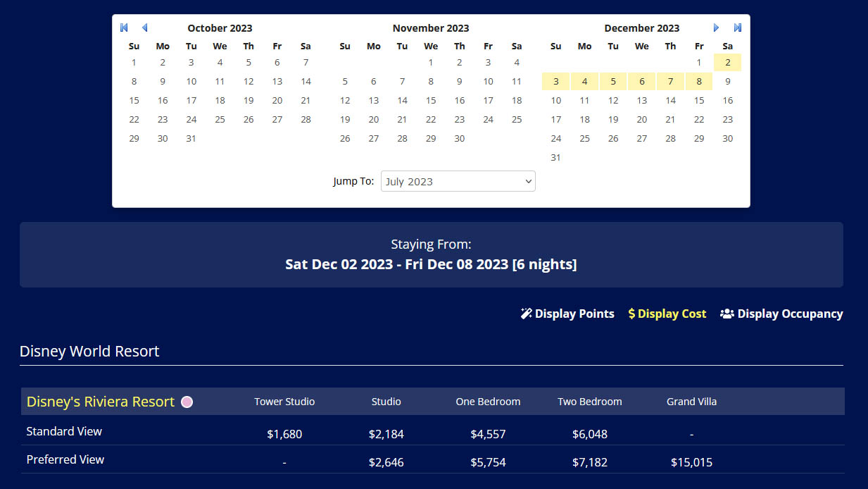Click the $2,646 Preferred View Studio price

pyautogui.click(x=386, y=462)
